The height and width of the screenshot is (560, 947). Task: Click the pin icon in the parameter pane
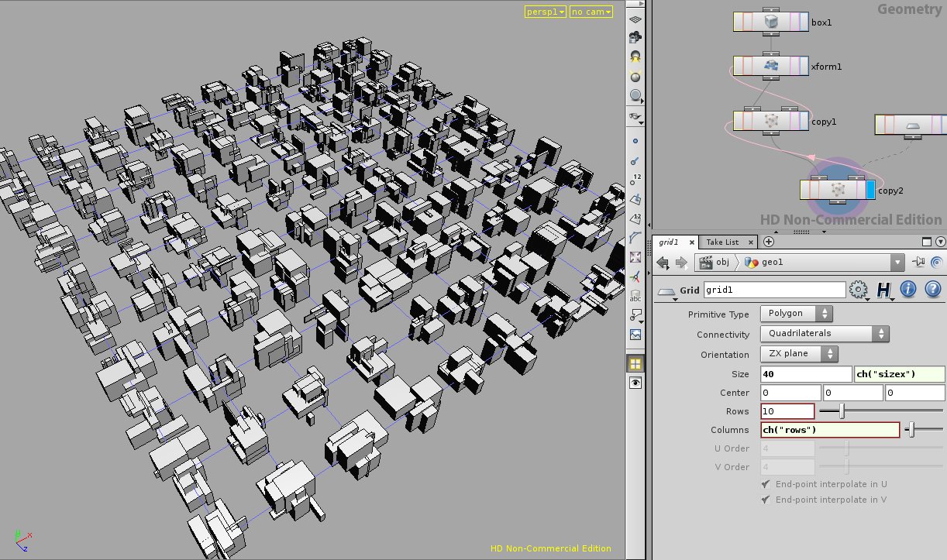tap(919, 262)
